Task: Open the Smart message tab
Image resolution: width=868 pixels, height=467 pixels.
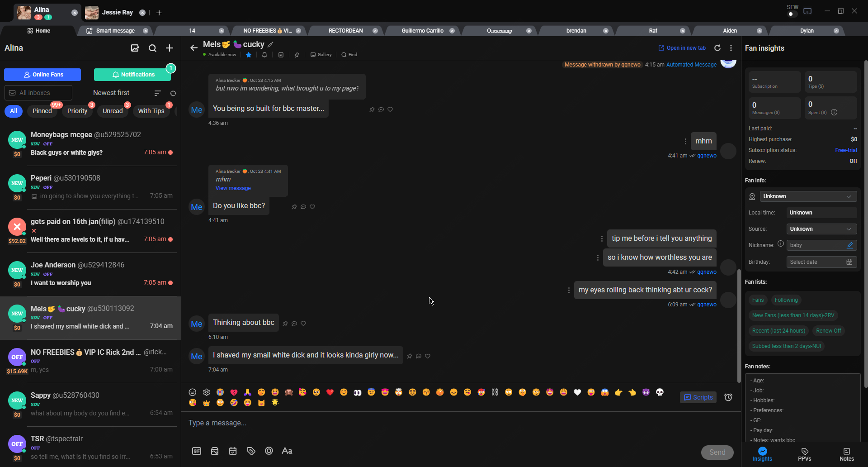Action: (x=116, y=31)
